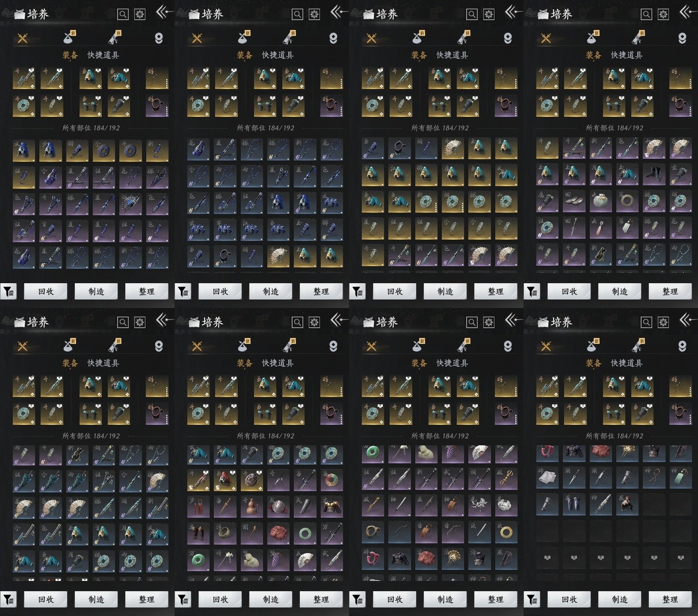Click the locked inventory slot in the bottom-right panel
The height and width of the screenshot is (616, 698).
(x=547, y=558)
